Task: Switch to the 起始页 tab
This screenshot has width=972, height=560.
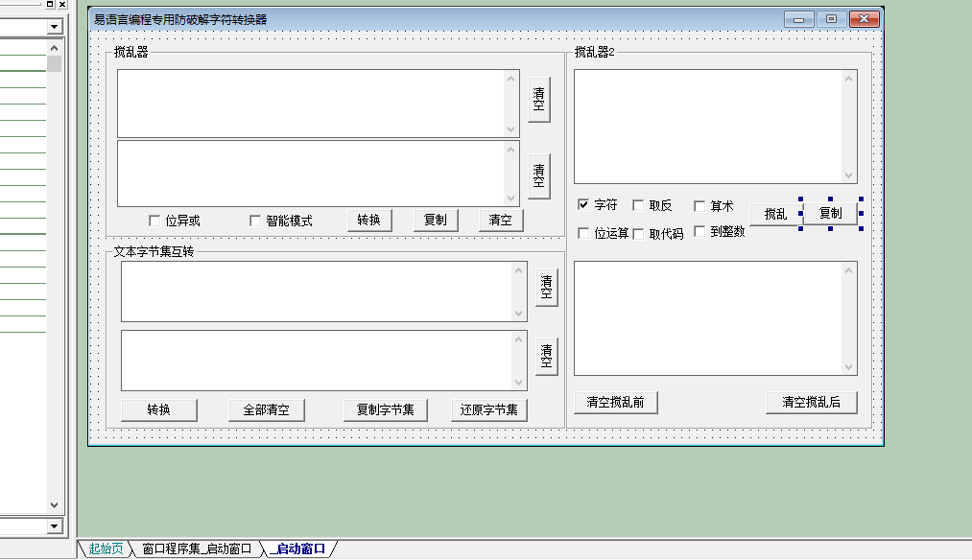Action: (106, 548)
